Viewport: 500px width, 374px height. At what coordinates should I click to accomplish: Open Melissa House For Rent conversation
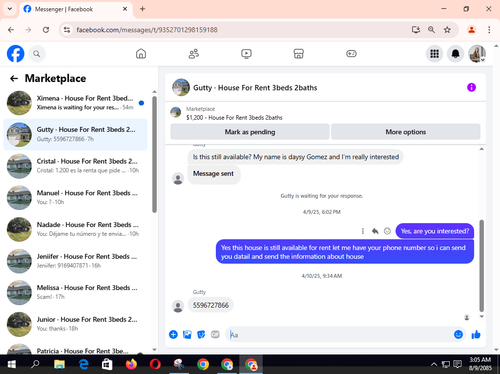[75, 292]
